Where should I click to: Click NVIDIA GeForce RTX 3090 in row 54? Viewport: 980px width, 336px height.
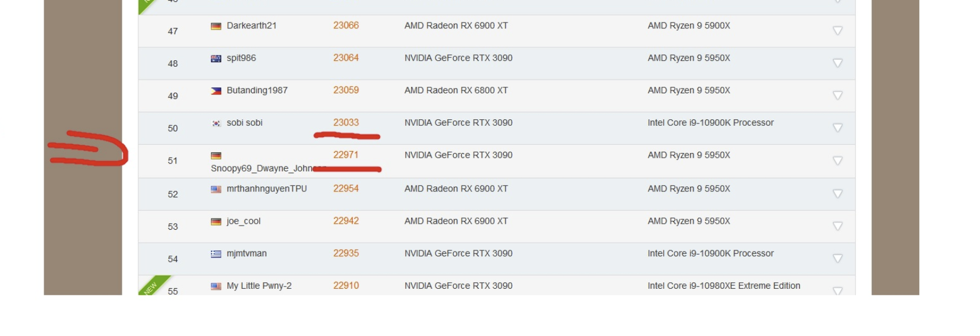pyautogui.click(x=458, y=253)
